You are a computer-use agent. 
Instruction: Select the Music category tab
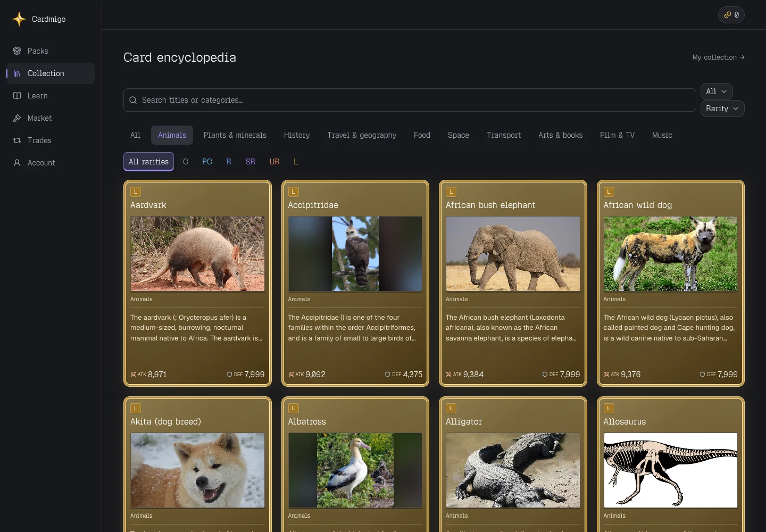coord(662,135)
